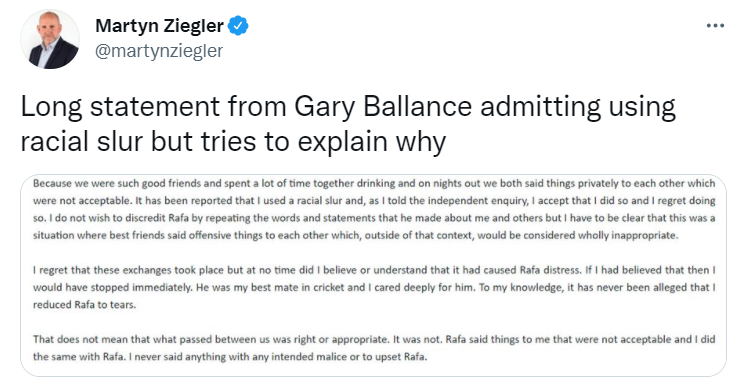Click the Martyn Ziegler display name
This screenshot has height=387, width=744.
point(159,26)
